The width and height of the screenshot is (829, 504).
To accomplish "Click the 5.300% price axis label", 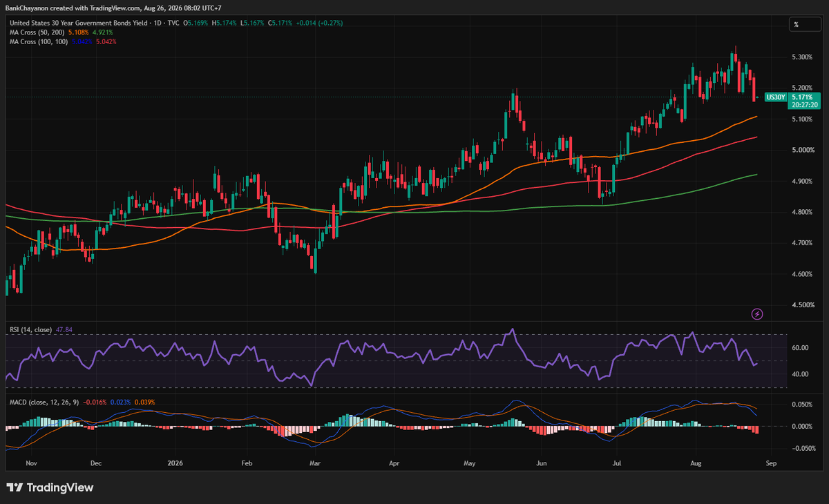I will 801,57.
